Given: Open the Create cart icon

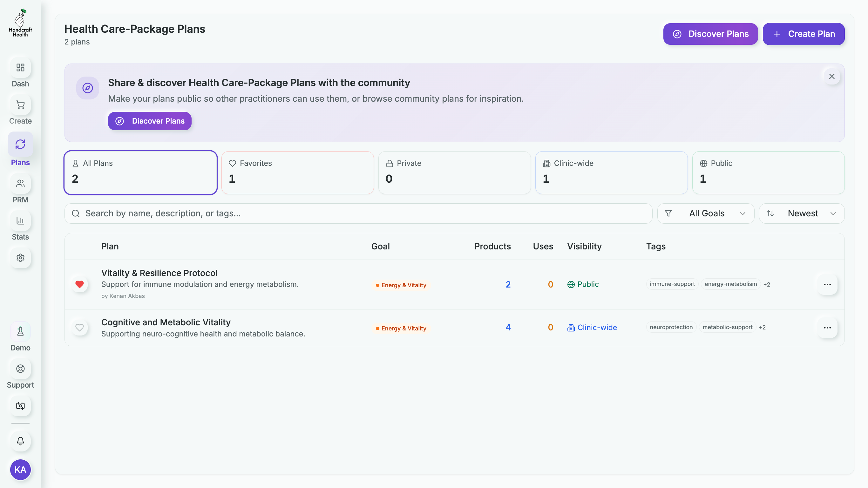Looking at the screenshot, I should point(20,105).
